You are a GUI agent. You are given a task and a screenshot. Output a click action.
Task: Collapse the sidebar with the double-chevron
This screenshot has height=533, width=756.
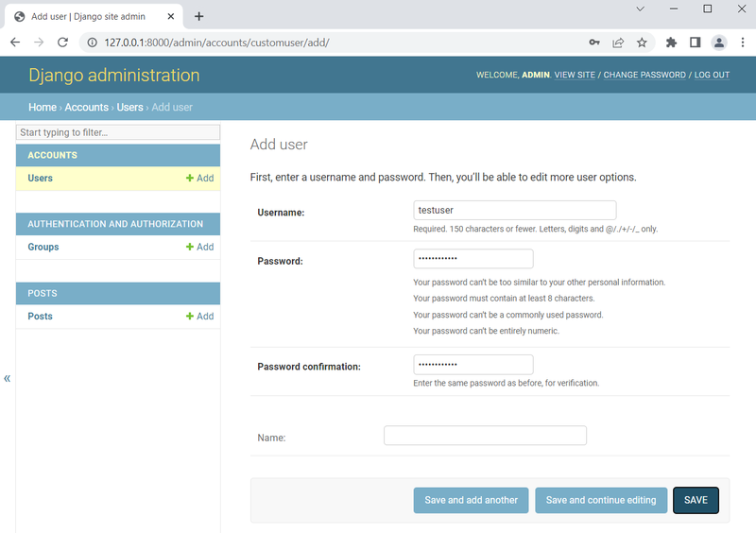[7, 378]
